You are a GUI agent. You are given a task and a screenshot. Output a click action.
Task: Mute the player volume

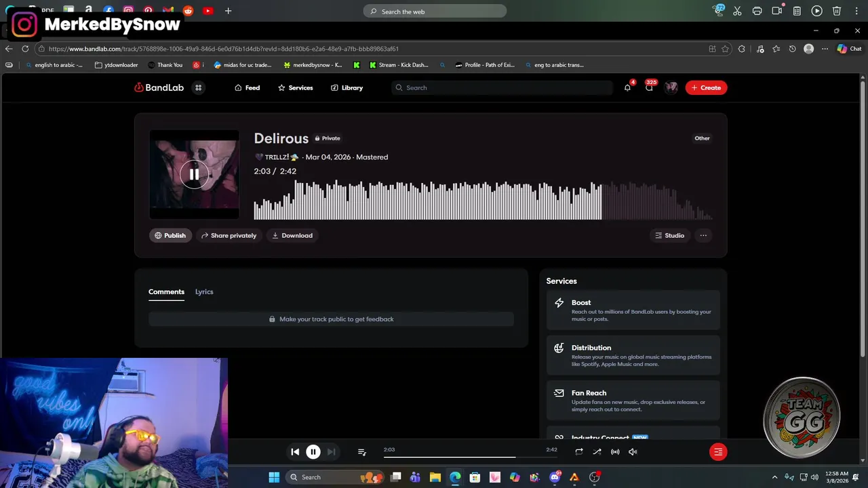pyautogui.click(x=633, y=451)
